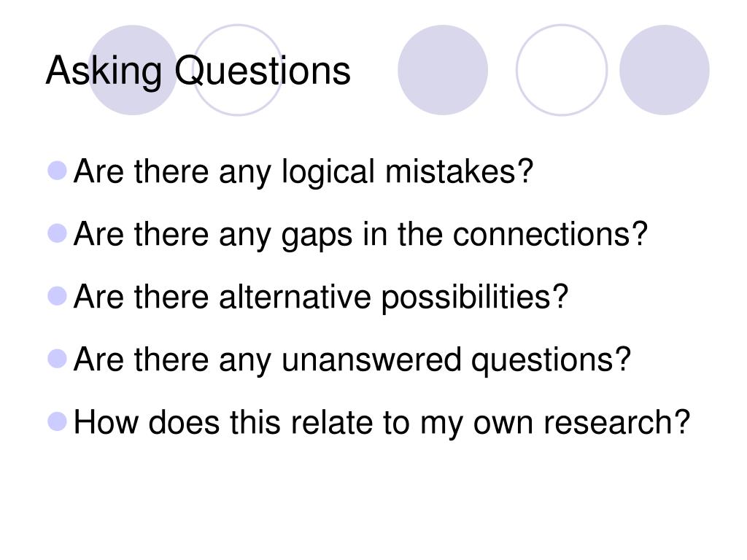Click the outlined circle behind the word "Questions"

pos(238,70)
